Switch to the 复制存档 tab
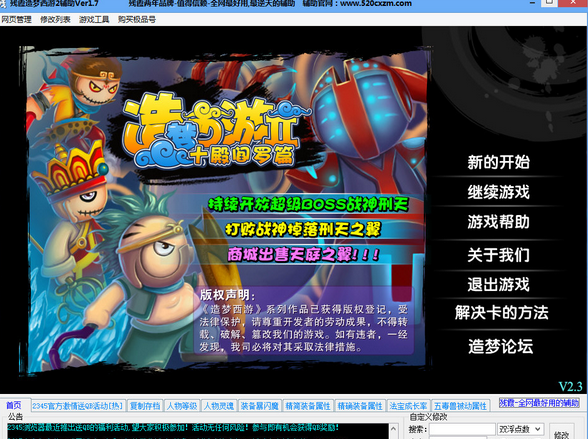Image resolution: width=588 pixels, height=439 pixels. [145, 406]
